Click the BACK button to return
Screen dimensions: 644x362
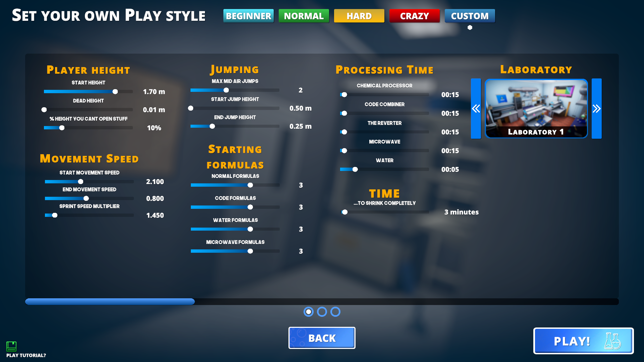point(322,338)
